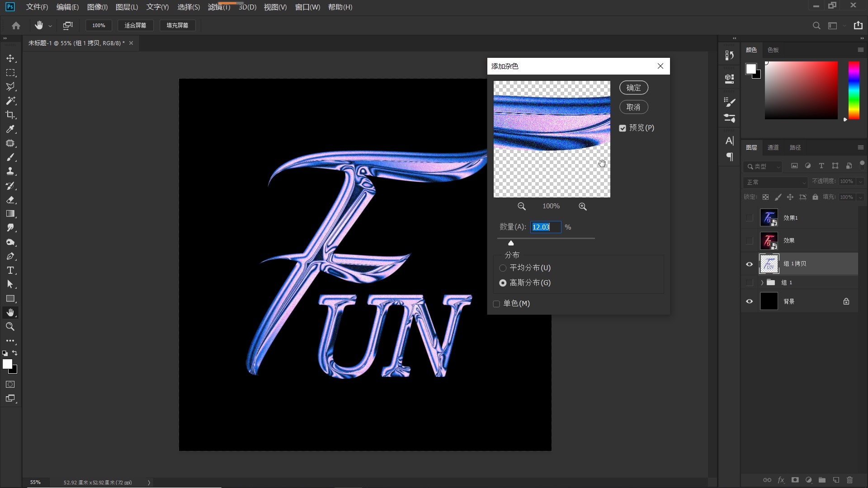This screenshot has height=488, width=868.
Task: Open the blend mode 正常 dropdown
Action: (x=775, y=182)
